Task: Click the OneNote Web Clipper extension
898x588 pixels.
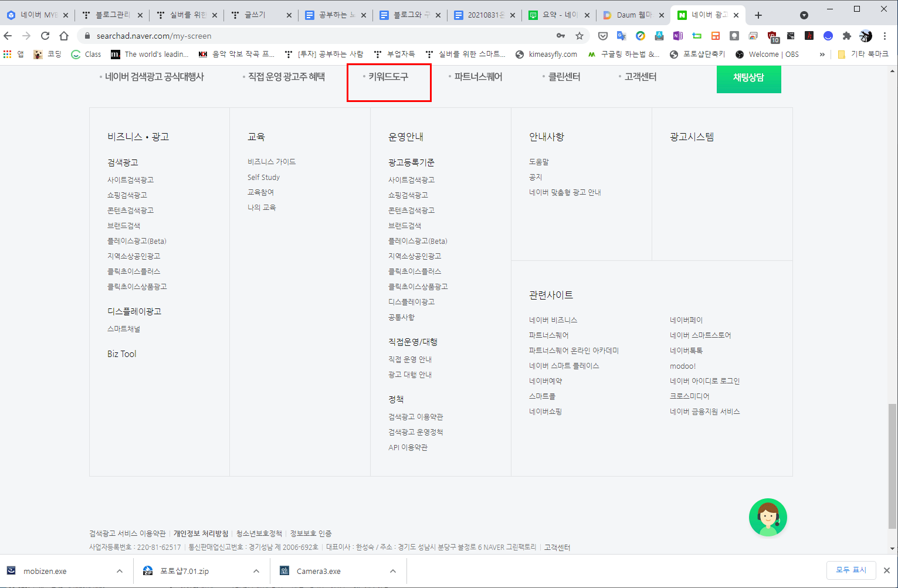Action: click(x=678, y=36)
